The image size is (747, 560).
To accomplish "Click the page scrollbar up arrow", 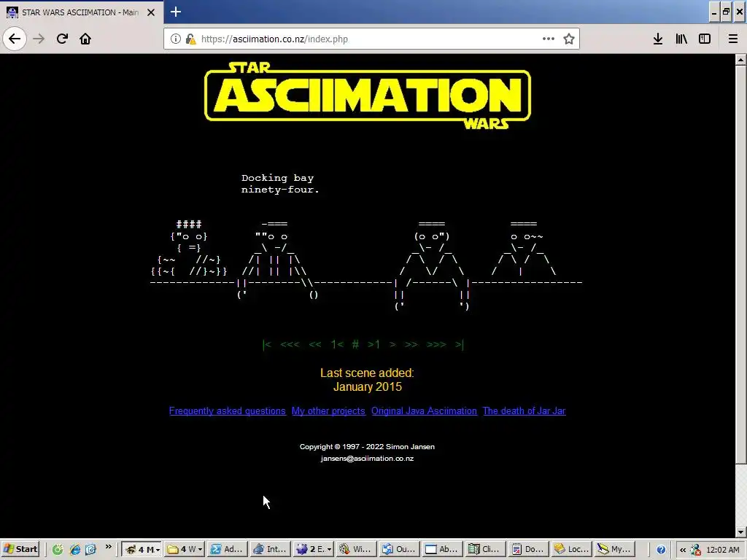I will [740, 60].
